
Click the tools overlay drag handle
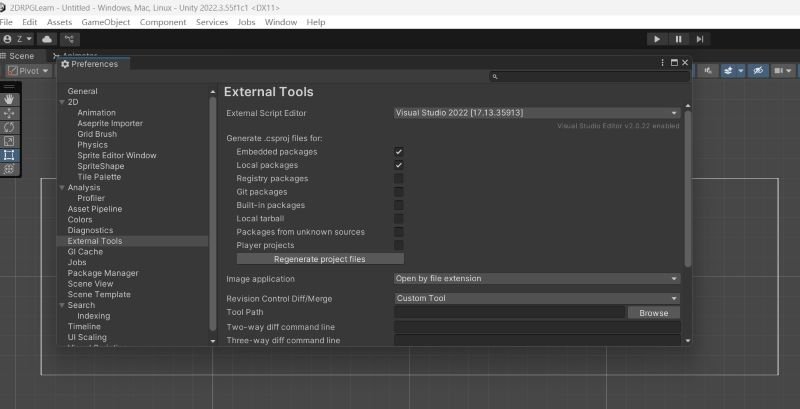pyautogui.click(x=9, y=87)
